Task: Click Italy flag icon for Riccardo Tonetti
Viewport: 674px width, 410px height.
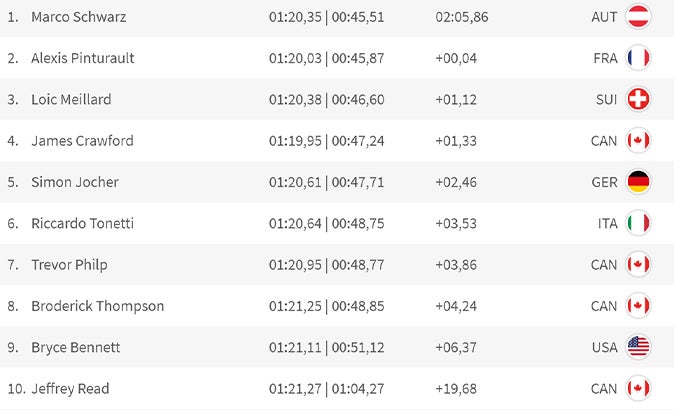Action: 637,223
